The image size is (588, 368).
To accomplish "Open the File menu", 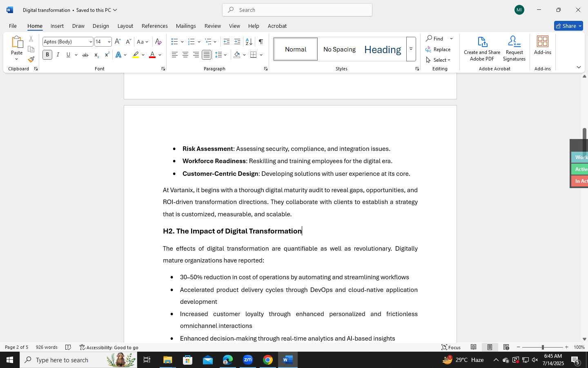I will point(13,26).
